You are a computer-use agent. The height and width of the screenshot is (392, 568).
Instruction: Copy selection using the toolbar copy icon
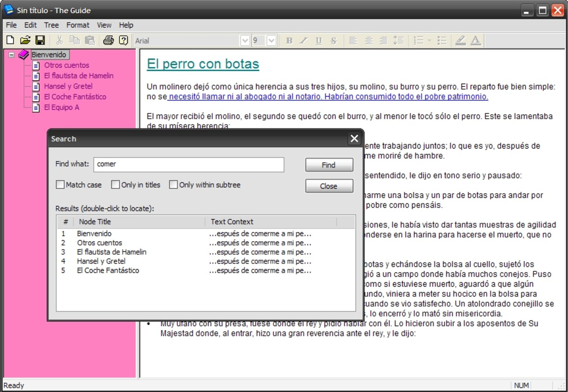coord(75,40)
